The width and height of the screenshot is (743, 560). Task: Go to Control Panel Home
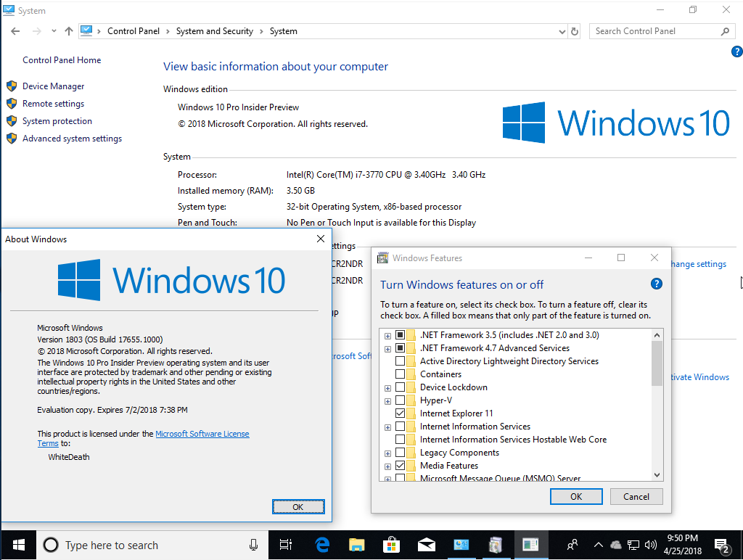pos(62,60)
